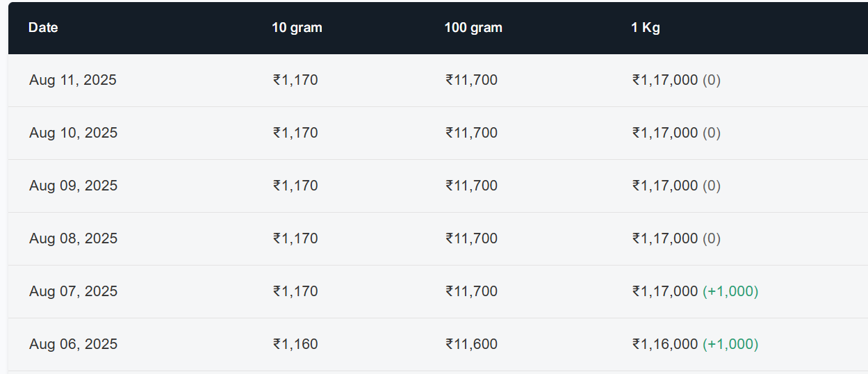868x374 pixels.
Task: Click the 1 Kg column header
Action: 645,28
